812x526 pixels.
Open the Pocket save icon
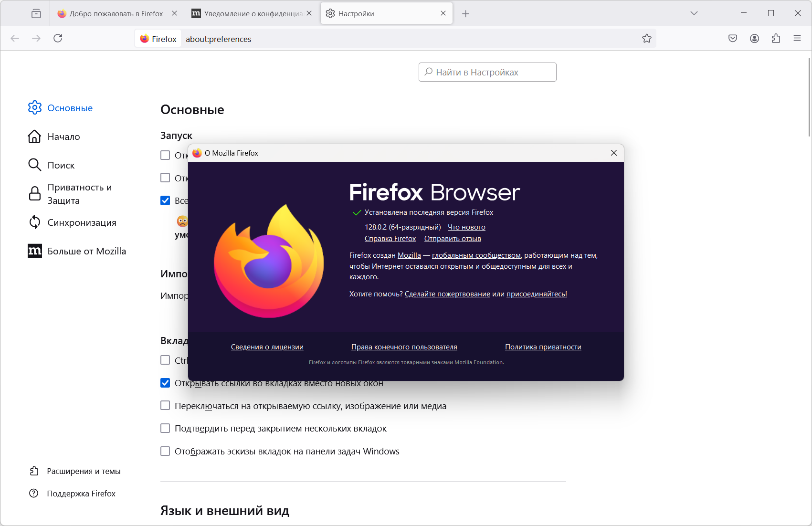click(x=733, y=38)
